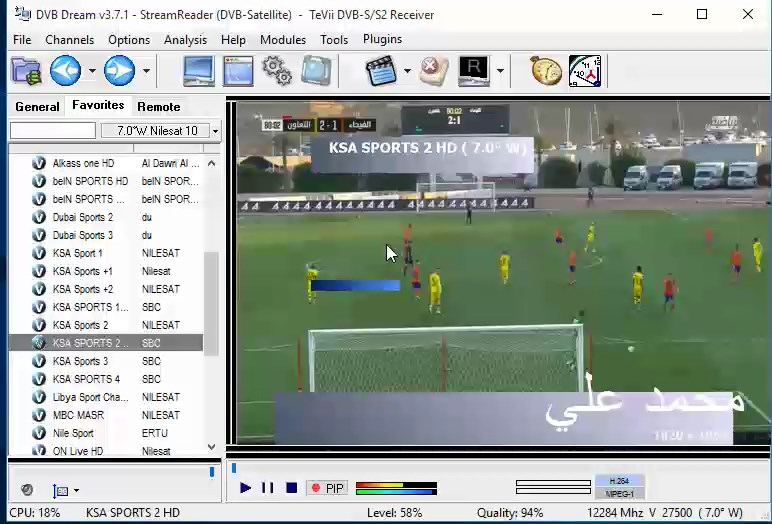The height and width of the screenshot is (524, 772).
Task: Click the MPEG-1 audio codec indicator
Action: [x=619, y=493]
